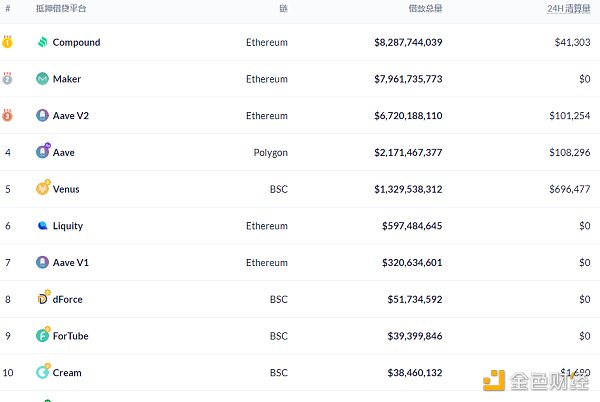The image size is (600, 402).
Task: Click the dForce platform logo icon
Action: point(42,299)
